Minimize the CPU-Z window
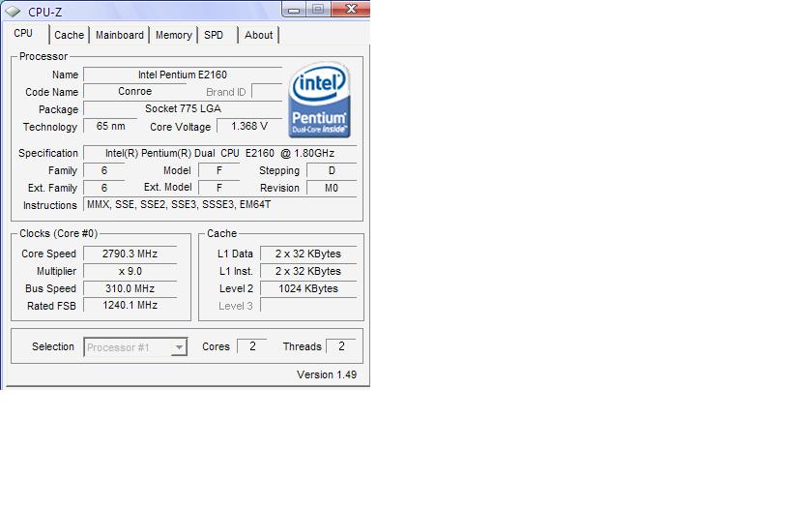The image size is (812, 508). pyautogui.click(x=294, y=10)
